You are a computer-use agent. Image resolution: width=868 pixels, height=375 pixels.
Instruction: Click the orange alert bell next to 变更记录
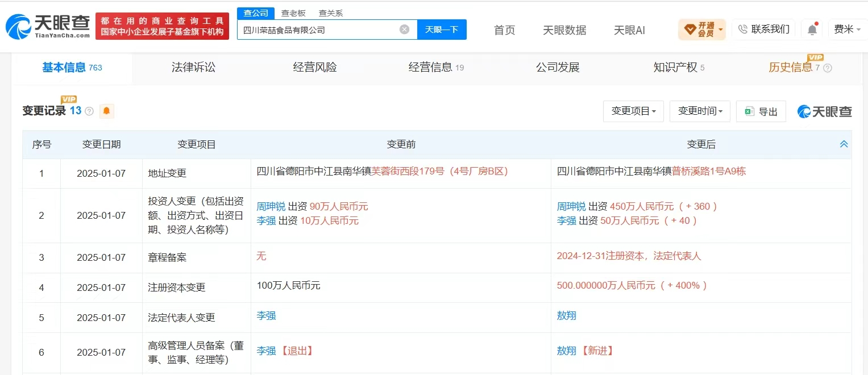106,111
